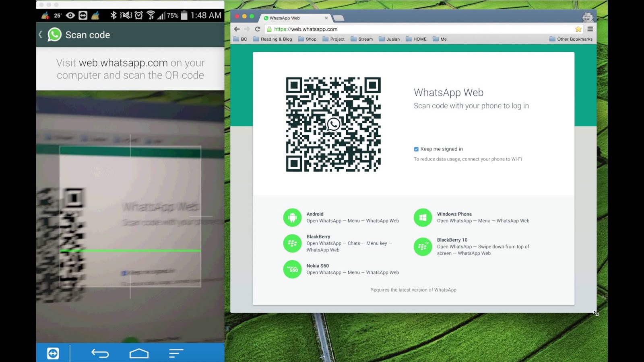This screenshot has width=644, height=362.
Task: Click the "BlackBerry" heading above Chats instructions
Action: coord(318,237)
